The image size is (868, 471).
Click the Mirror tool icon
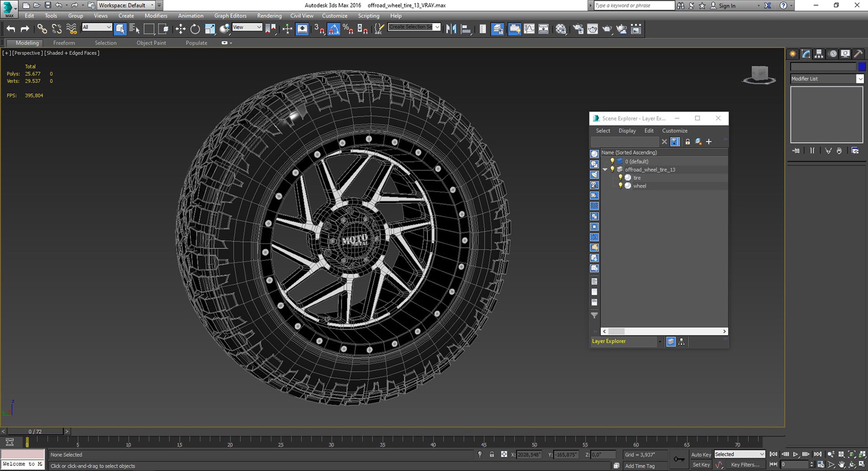451,29
